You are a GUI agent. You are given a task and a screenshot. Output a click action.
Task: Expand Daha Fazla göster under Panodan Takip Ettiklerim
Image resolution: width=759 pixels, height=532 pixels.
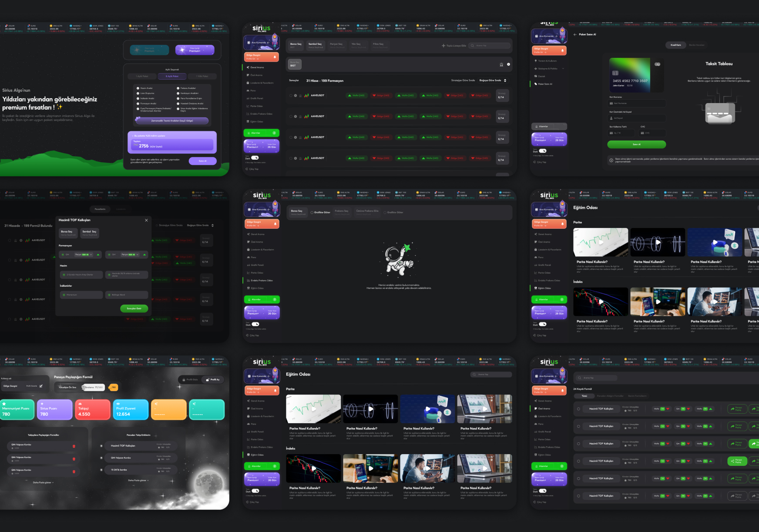(x=138, y=481)
